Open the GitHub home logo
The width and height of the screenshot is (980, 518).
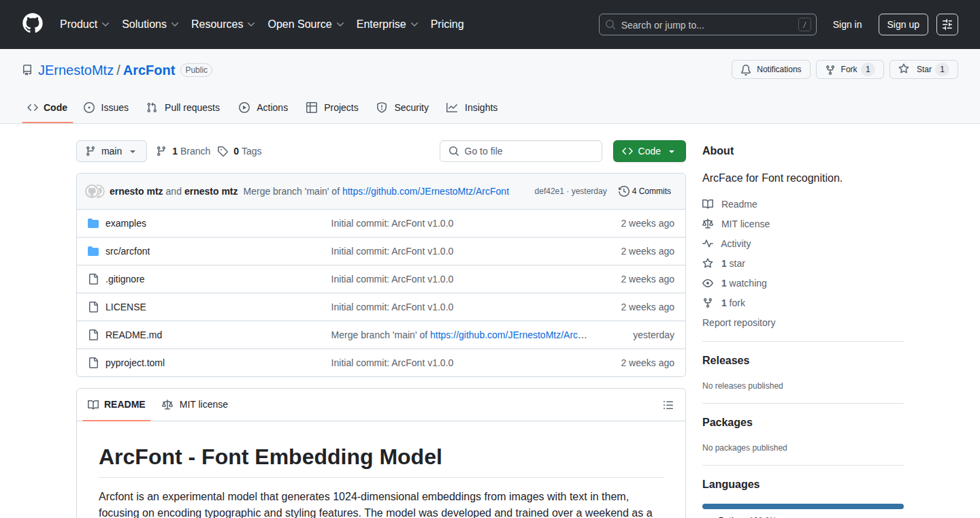(33, 24)
